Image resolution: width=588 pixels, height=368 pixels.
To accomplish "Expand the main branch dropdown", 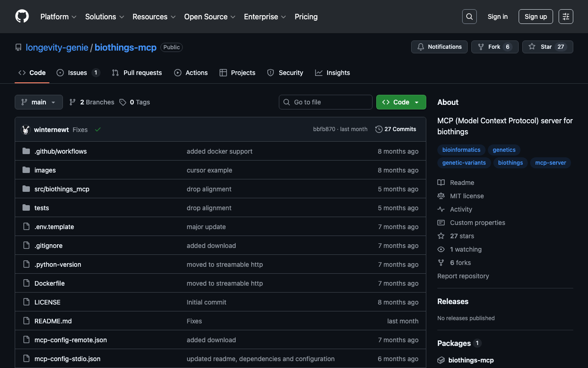I will coord(39,102).
